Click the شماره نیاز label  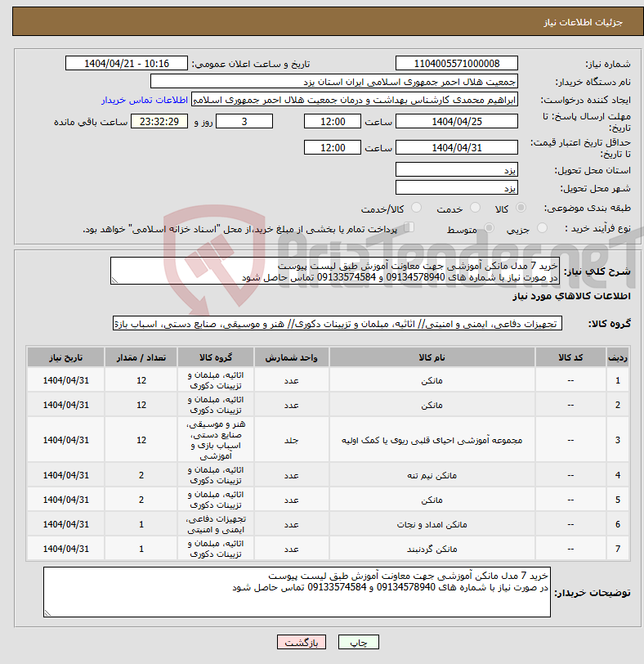[x=607, y=64]
